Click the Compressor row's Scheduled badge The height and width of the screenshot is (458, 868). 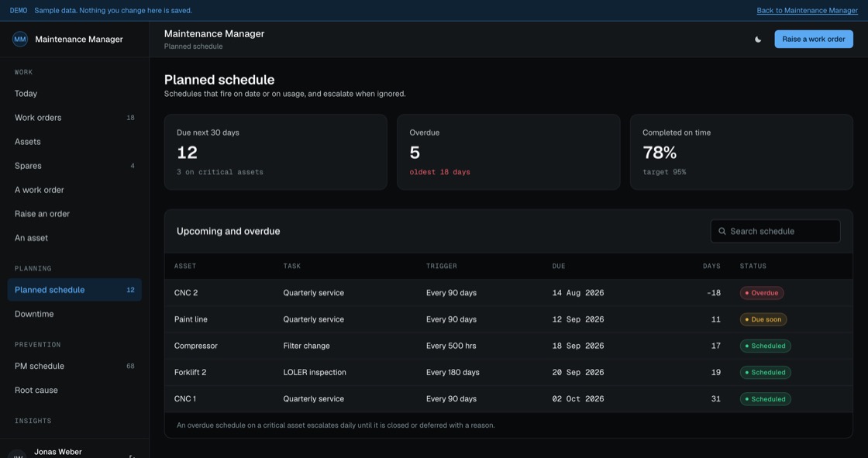point(766,346)
